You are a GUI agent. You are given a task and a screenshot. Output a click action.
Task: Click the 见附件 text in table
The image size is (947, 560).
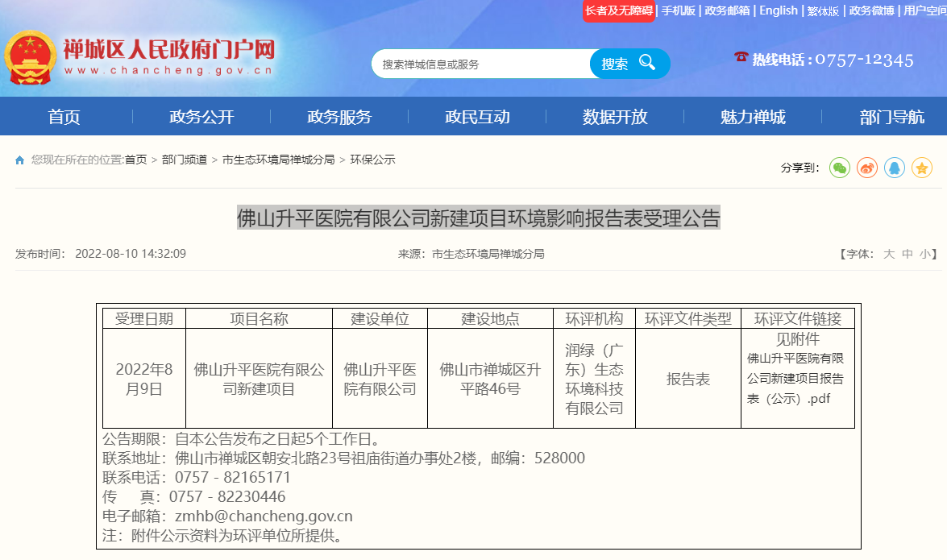click(798, 339)
